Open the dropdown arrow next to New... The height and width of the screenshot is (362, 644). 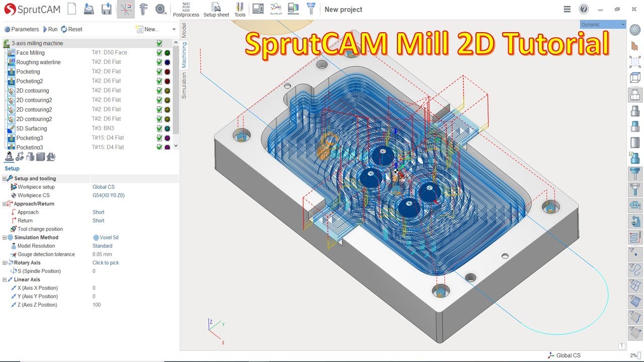(174, 29)
